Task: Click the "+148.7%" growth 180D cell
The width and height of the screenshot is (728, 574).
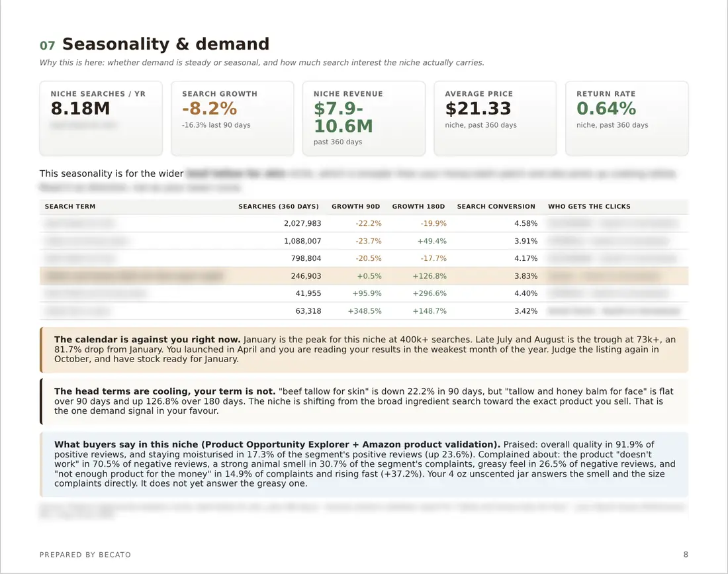Action: coord(430,311)
